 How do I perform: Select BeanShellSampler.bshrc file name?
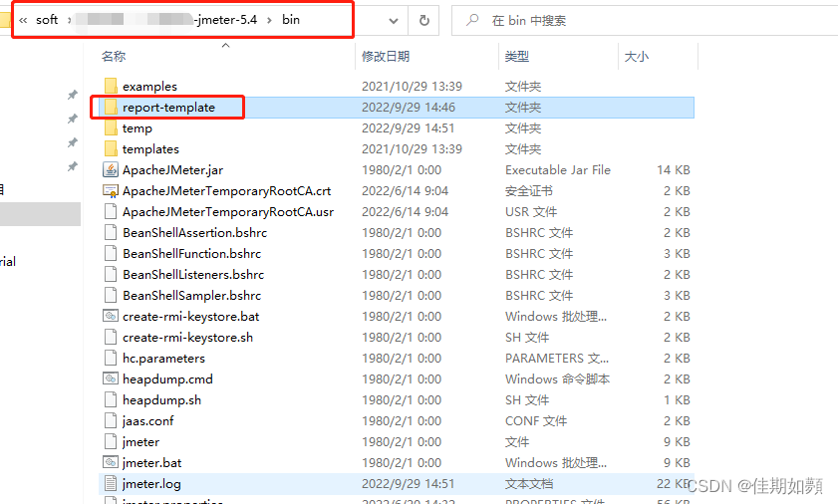coord(192,295)
